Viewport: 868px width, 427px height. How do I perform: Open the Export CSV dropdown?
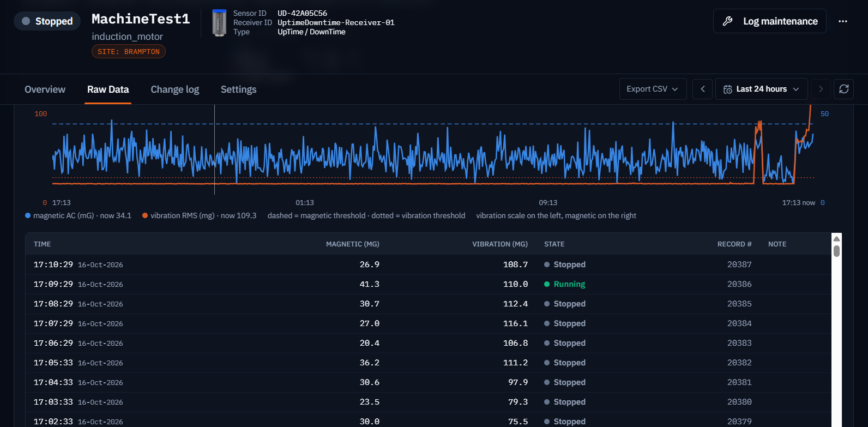pos(653,89)
